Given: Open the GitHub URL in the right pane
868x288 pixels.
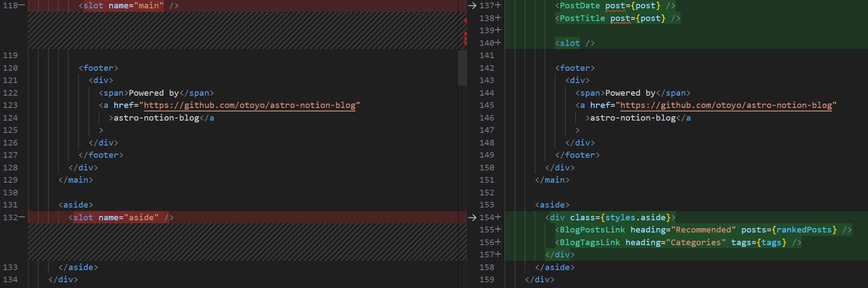Looking at the screenshot, I should [x=726, y=105].
